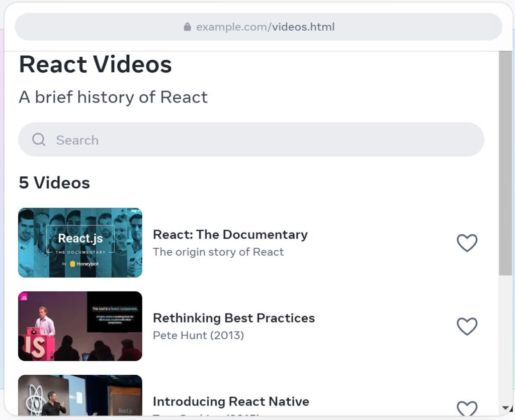Image resolution: width=515 pixels, height=420 pixels.
Task: Select the Introducing React Native thumbnail
Action: pos(80,396)
